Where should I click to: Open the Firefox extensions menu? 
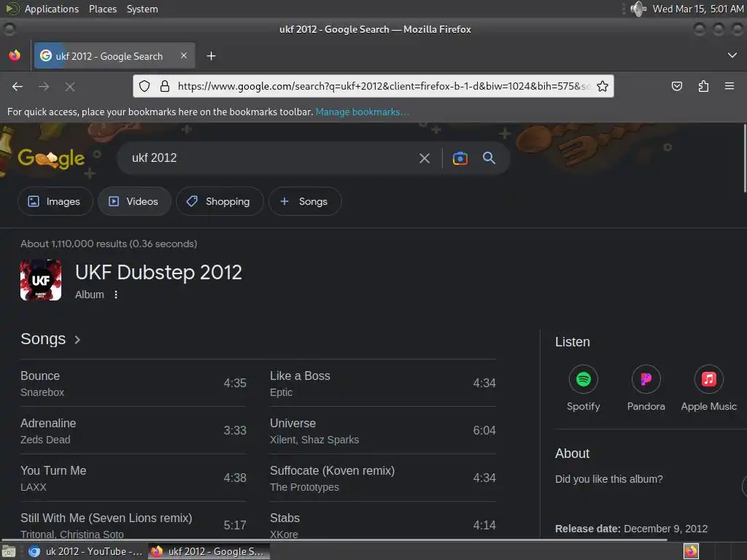point(703,86)
